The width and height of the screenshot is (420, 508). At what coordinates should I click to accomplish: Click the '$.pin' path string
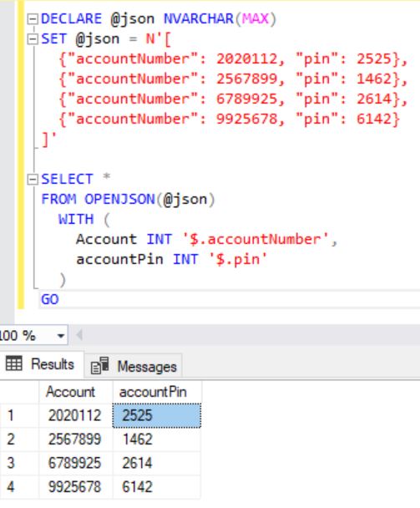[238, 259]
